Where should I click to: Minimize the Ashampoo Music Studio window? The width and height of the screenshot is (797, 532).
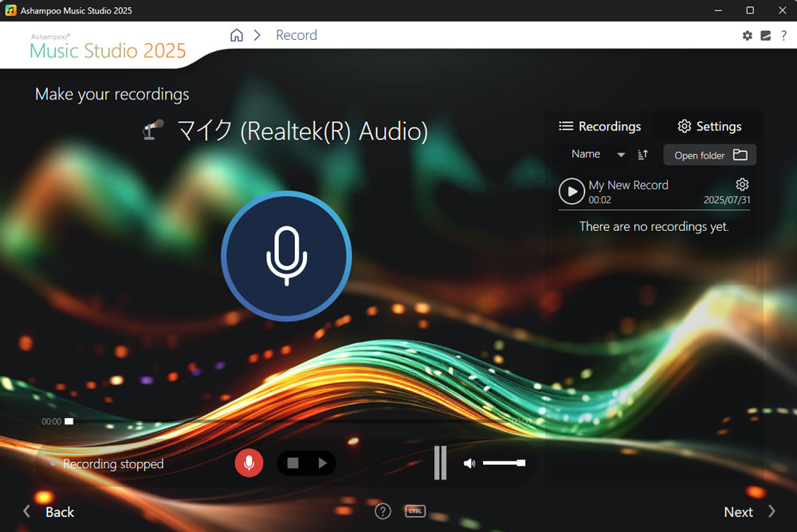[718, 10]
